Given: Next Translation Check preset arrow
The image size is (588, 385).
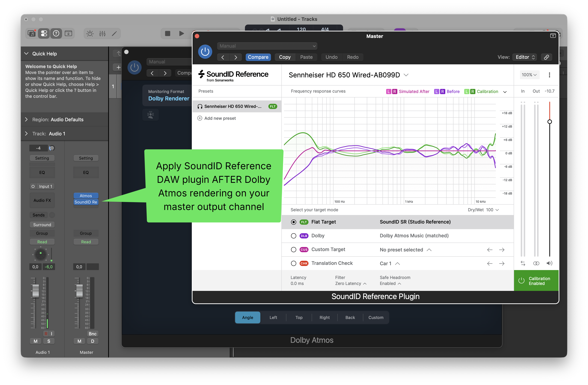Looking at the screenshot, I should [502, 264].
